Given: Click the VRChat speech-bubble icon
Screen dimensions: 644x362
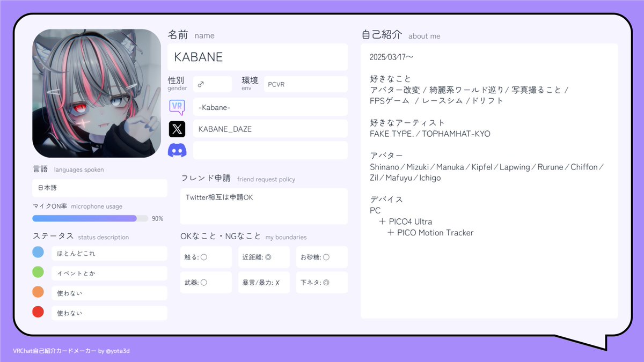Looking at the screenshot, I should pyautogui.click(x=177, y=107).
